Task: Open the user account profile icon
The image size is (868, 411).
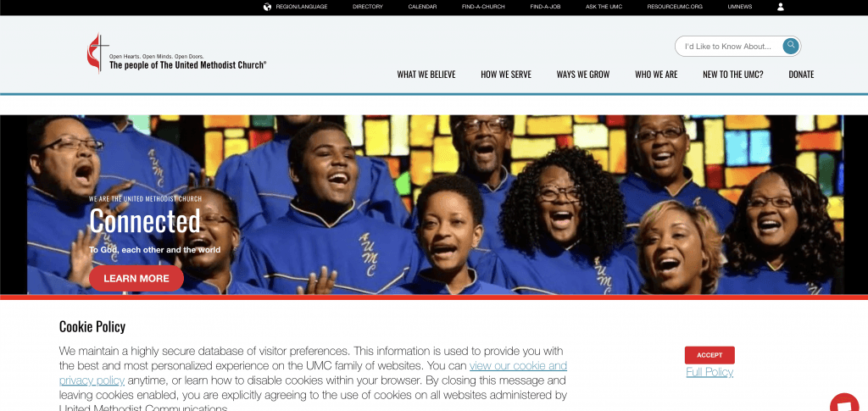Action: pos(781,7)
